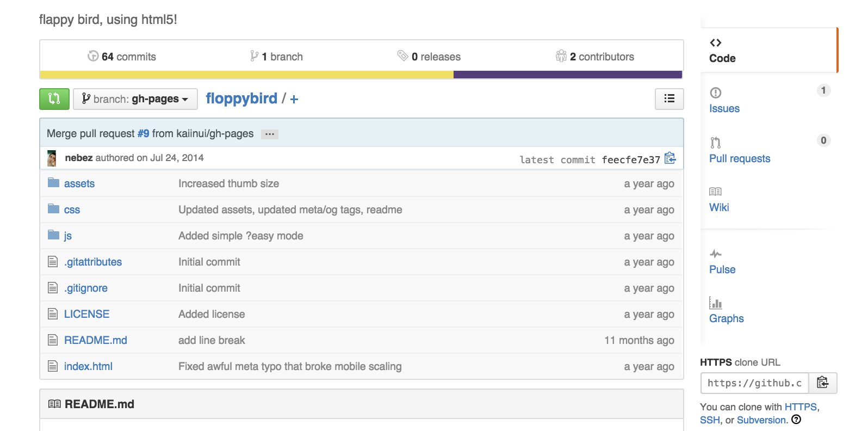Image resolution: width=868 pixels, height=431 pixels.
Task: Click yellow JavaScript segment of language bar
Action: pyautogui.click(x=246, y=75)
